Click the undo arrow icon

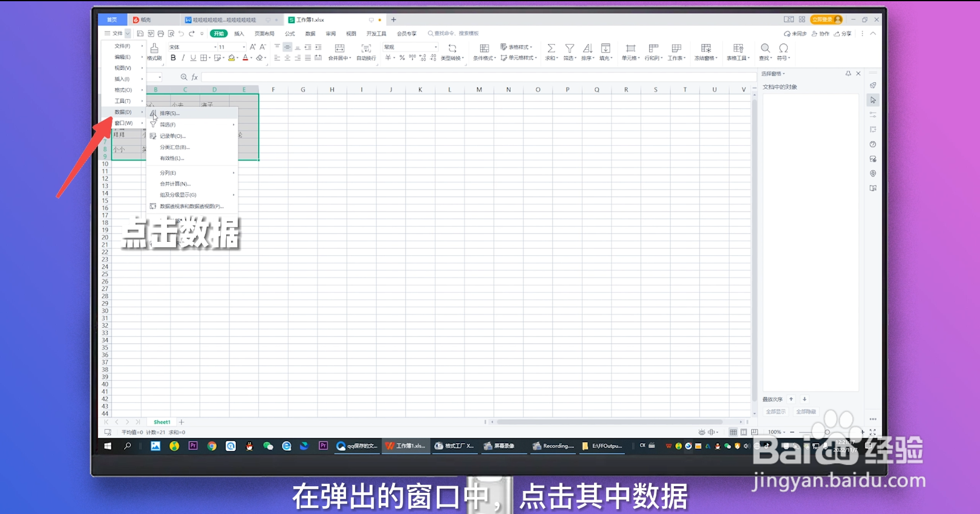[x=181, y=33]
